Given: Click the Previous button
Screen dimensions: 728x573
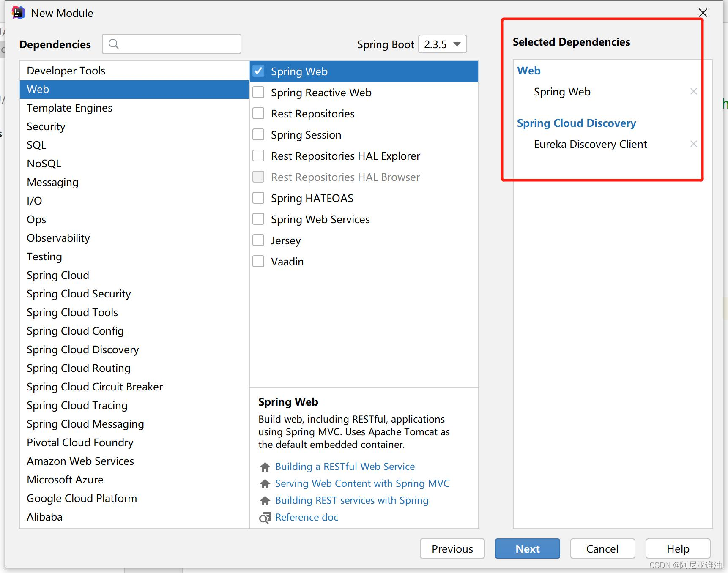Looking at the screenshot, I should [x=452, y=548].
